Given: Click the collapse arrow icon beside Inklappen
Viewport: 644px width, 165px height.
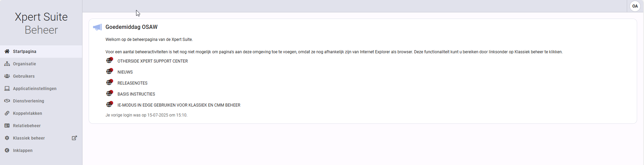Looking at the screenshot, I should (7, 151).
